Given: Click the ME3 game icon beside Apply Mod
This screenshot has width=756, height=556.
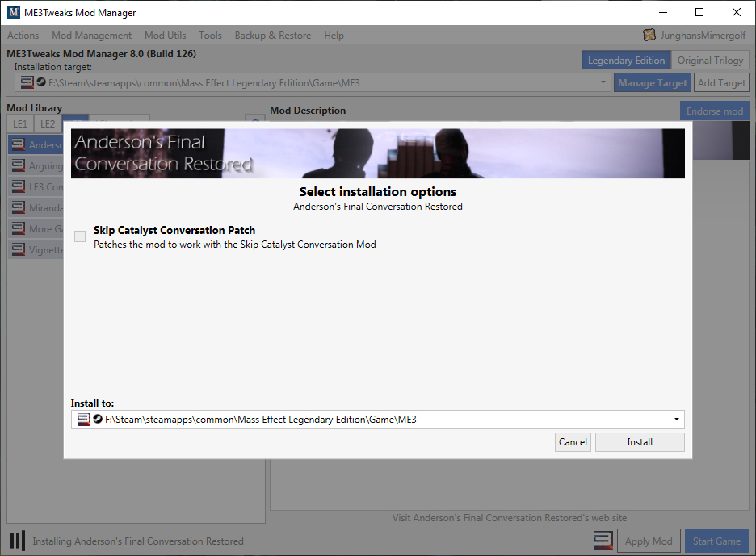Looking at the screenshot, I should [x=603, y=541].
